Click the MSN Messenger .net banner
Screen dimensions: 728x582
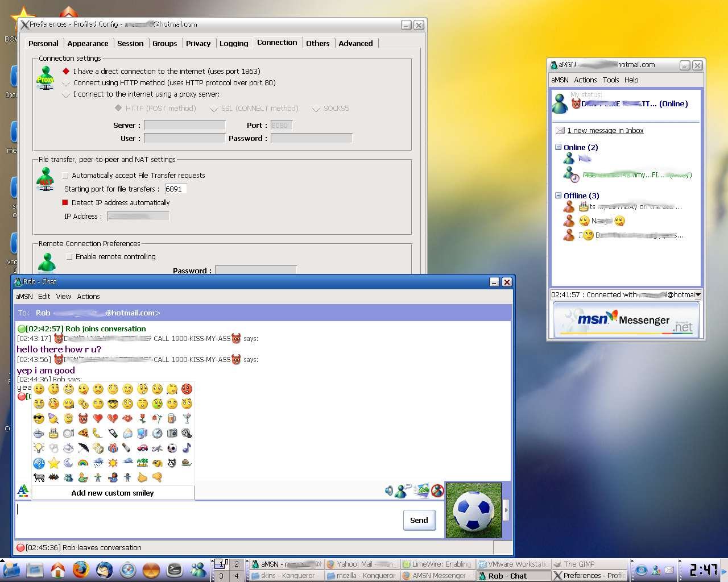[x=626, y=321]
